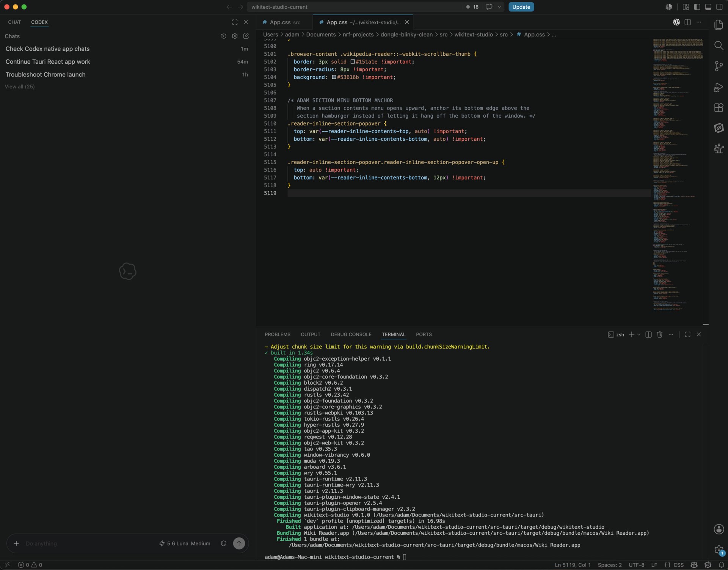
Task: Toggle the primary side bar visibility
Action: [x=697, y=7]
